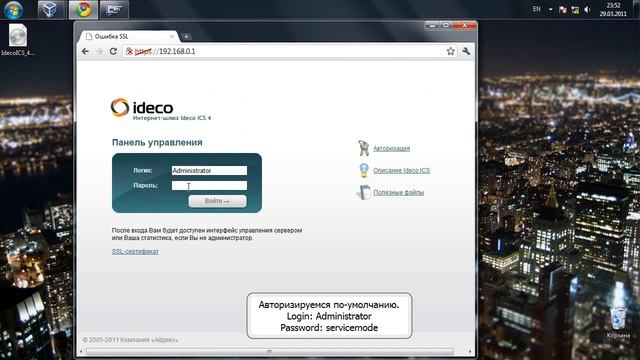Screen dimensions: 640x360
Task: Click the keys icon beside Авторизация
Action: 363,148
